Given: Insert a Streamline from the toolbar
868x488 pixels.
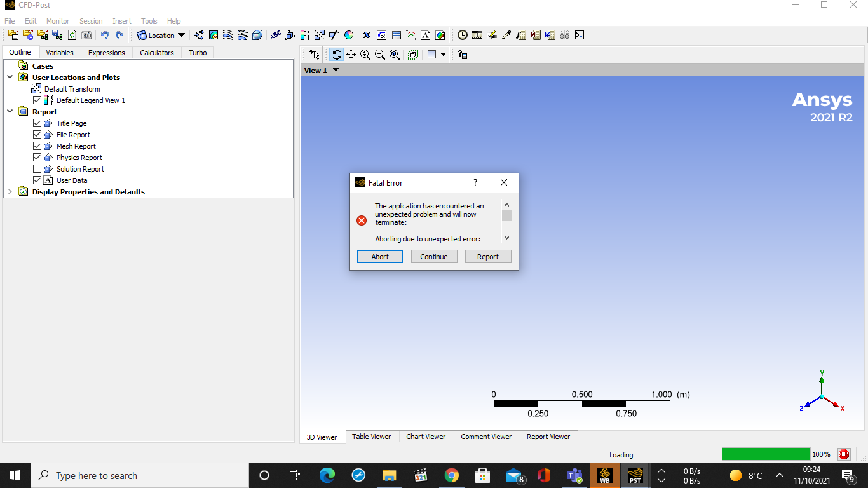Looking at the screenshot, I should pos(228,36).
